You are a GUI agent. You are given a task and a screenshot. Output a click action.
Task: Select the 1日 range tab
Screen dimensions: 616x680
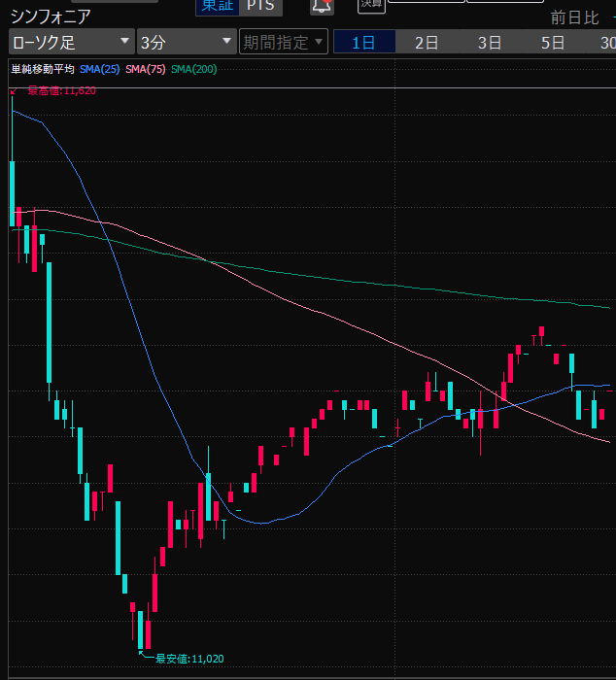point(363,42)
